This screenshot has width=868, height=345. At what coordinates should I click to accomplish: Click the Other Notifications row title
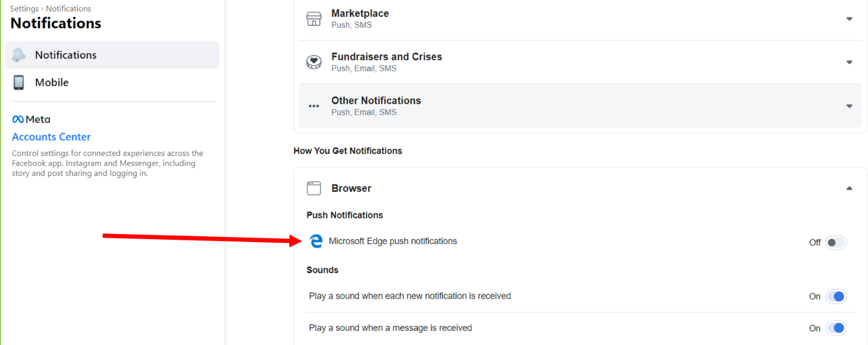coord(376,101)
